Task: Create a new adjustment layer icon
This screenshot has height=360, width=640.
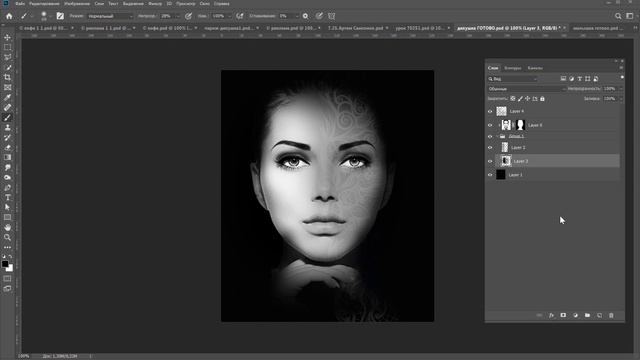Action: point(576,316)
